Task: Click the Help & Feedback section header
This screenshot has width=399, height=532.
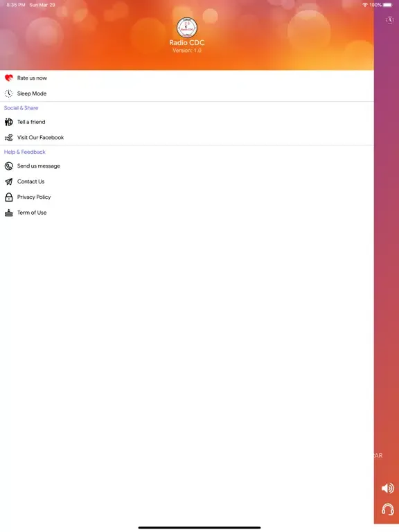Action: pos(25,152)
